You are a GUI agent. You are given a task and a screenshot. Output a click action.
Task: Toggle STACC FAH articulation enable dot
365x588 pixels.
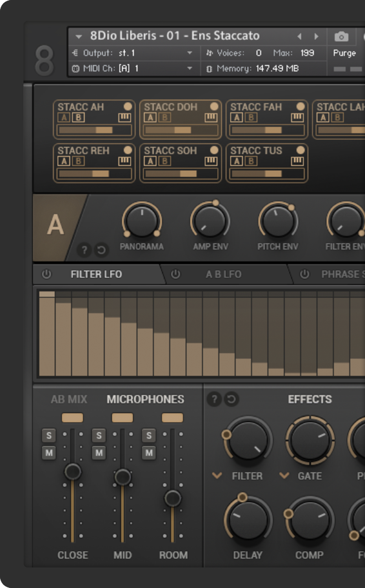tap(300, 106)
